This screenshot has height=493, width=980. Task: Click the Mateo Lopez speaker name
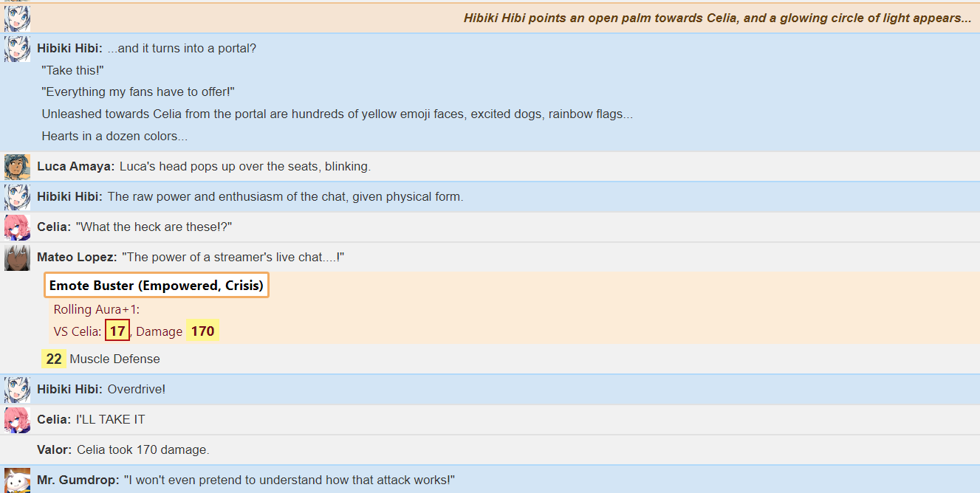(77, 258)
